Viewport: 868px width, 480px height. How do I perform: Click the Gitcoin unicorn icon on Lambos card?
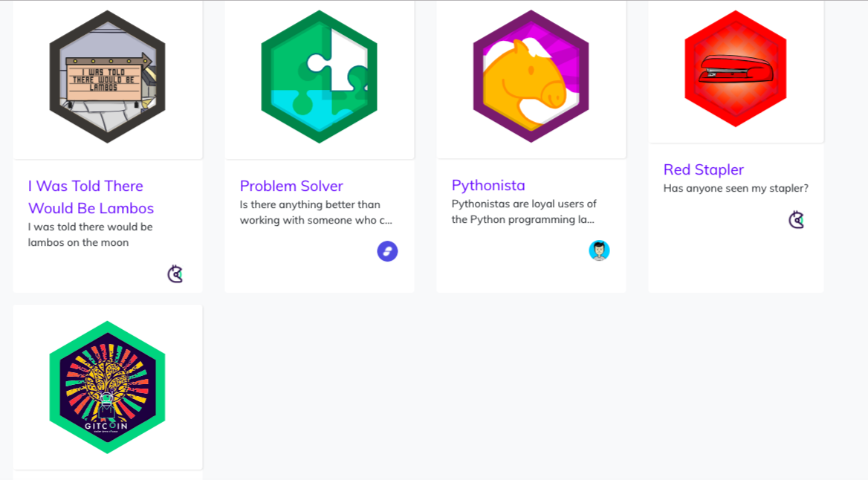pyautogui.click(x=176, y=274)
